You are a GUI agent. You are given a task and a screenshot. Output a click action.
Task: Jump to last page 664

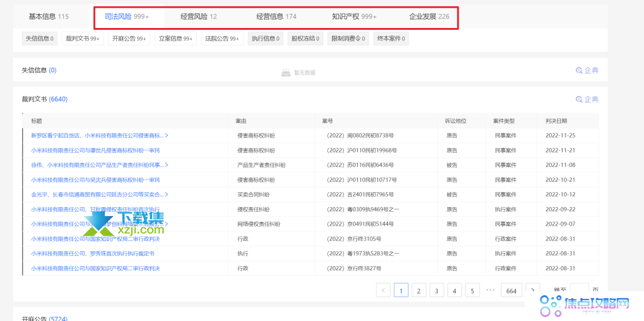pyautogui.click(x=512, y=290)
